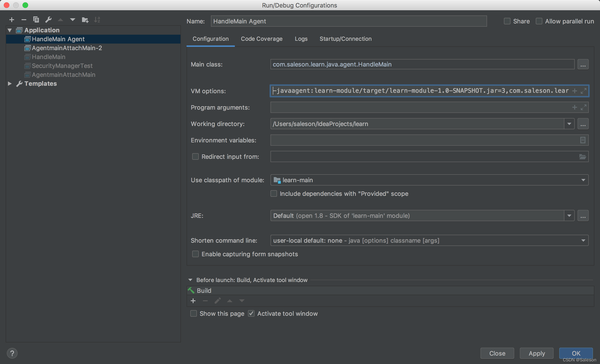The width and height of the screenshot is (600, 364).
Task: Open the Use classpath of module dropdown
Action: pos(583,180)
